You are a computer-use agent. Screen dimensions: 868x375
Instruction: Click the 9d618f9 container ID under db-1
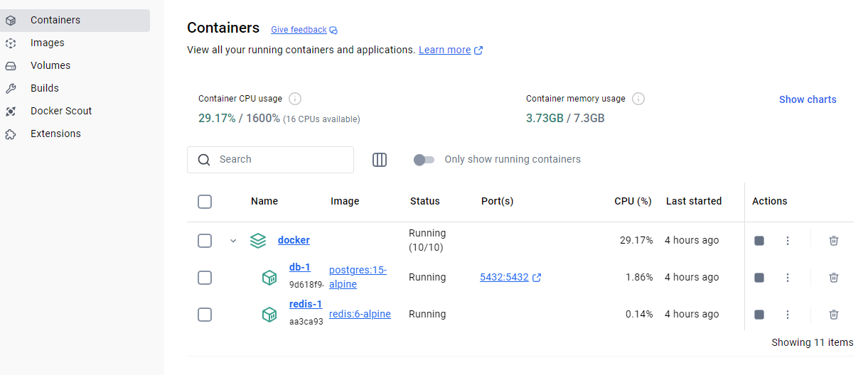point(306,284)
